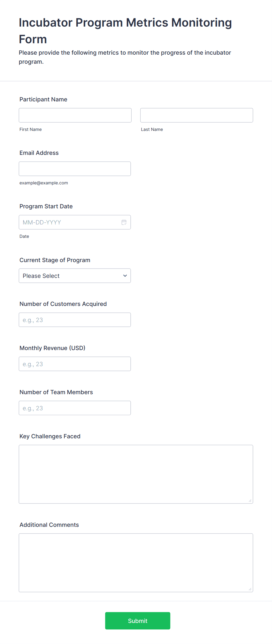Click the resize grip on Additional Comments

[x=250, y=589]
